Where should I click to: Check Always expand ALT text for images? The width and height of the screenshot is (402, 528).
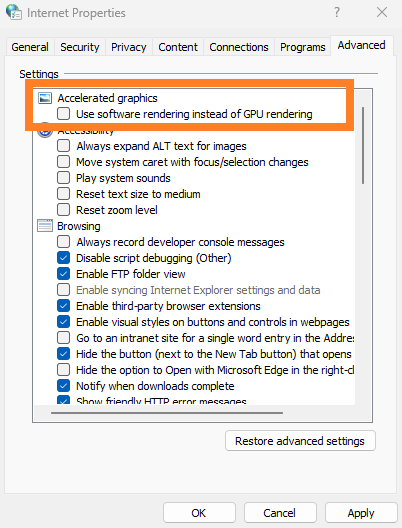tap(64, 146)
